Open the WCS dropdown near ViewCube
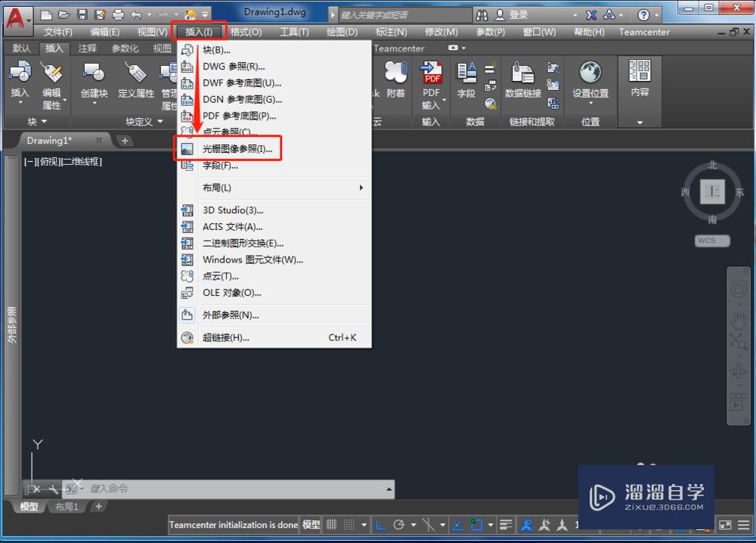 pos(711,240)
